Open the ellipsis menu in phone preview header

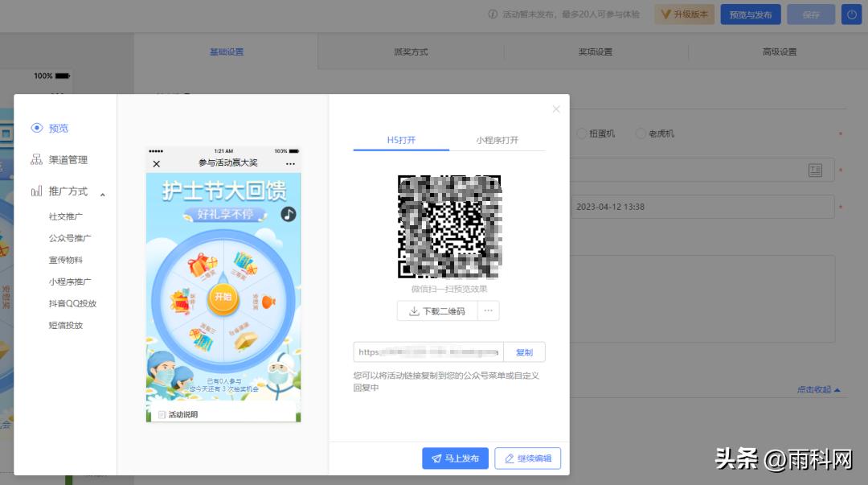click(x=291, y=163)
